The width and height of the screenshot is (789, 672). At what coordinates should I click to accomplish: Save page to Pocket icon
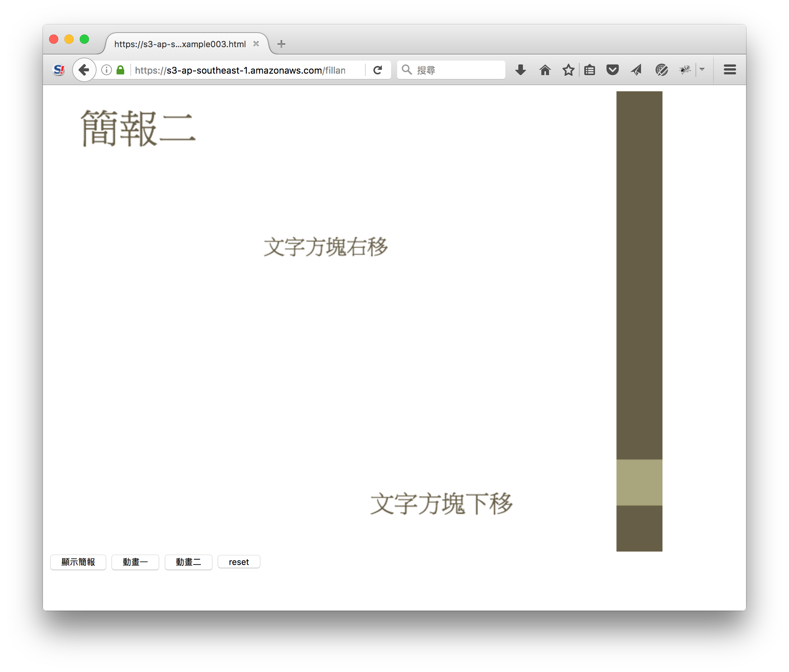point(612,70)
